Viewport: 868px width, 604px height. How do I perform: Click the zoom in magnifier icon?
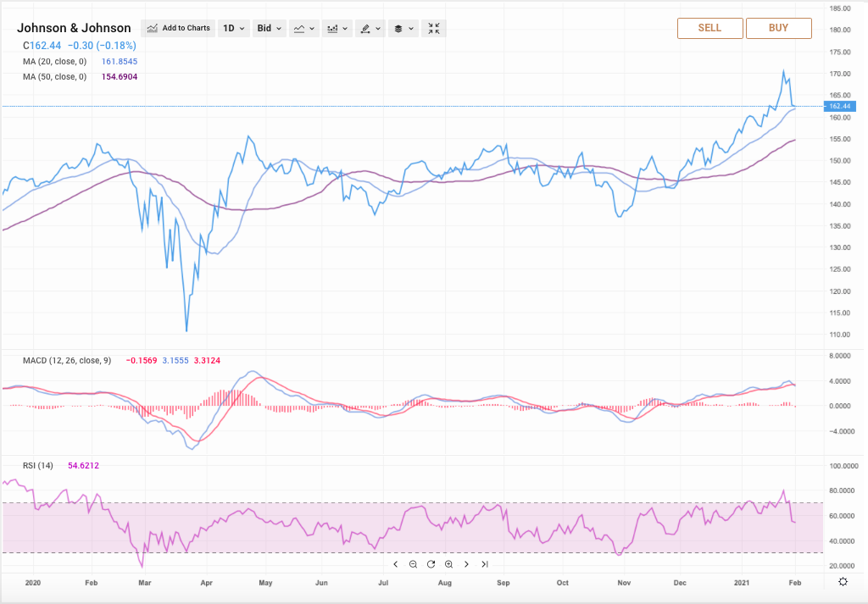448,564
